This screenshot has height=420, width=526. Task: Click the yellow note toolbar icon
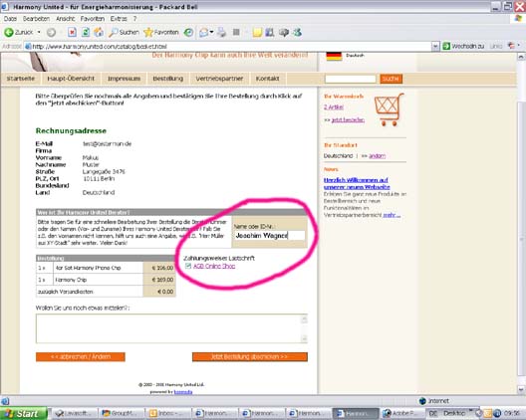(257, 32)
